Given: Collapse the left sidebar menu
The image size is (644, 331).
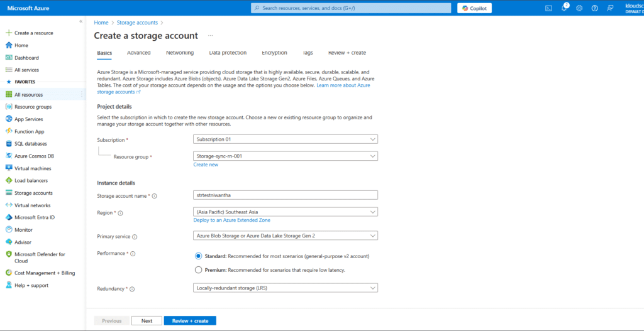Looking at the screenshot, I should click(80, 21).
